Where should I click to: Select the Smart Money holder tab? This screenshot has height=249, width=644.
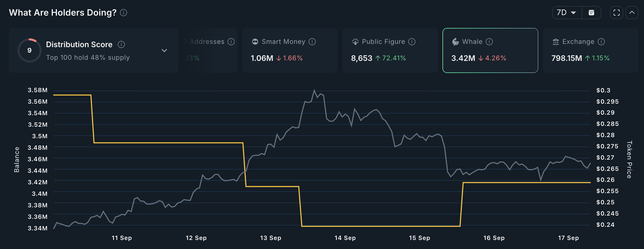[290, 50]
